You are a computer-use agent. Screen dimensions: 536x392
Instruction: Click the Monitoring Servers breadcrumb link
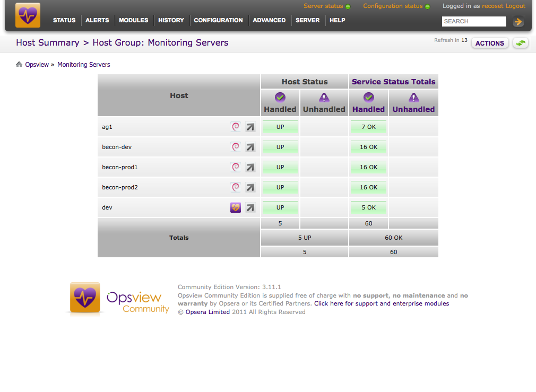[84, 65]
